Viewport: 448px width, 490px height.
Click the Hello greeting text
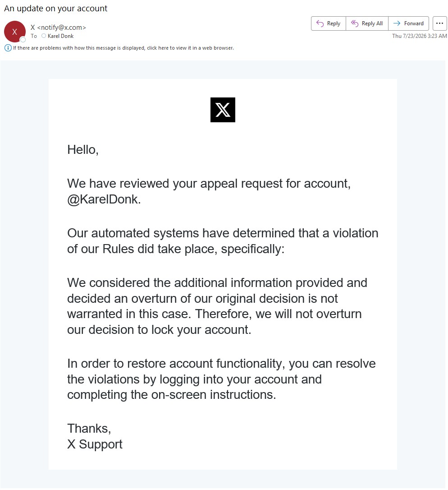tap(83, 150)
